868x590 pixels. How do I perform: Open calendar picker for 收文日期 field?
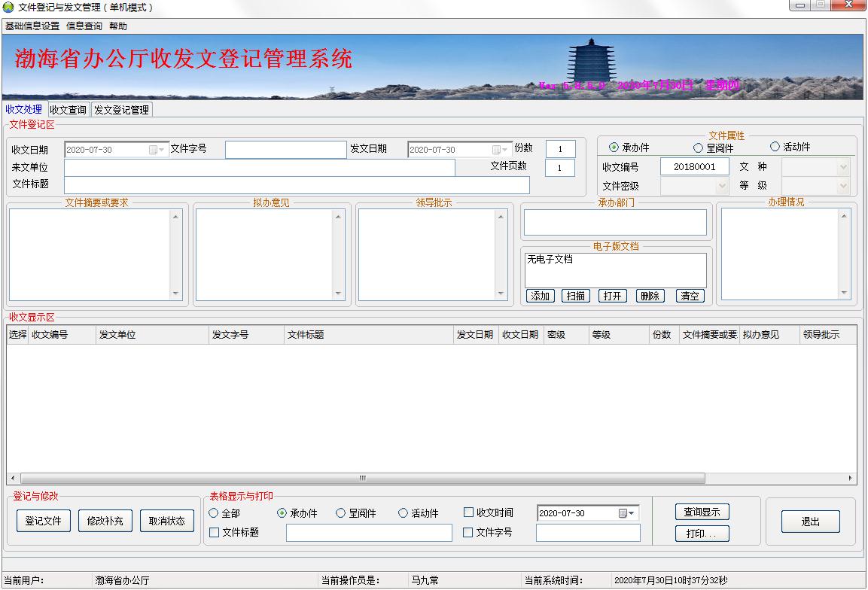click(157, 150)
